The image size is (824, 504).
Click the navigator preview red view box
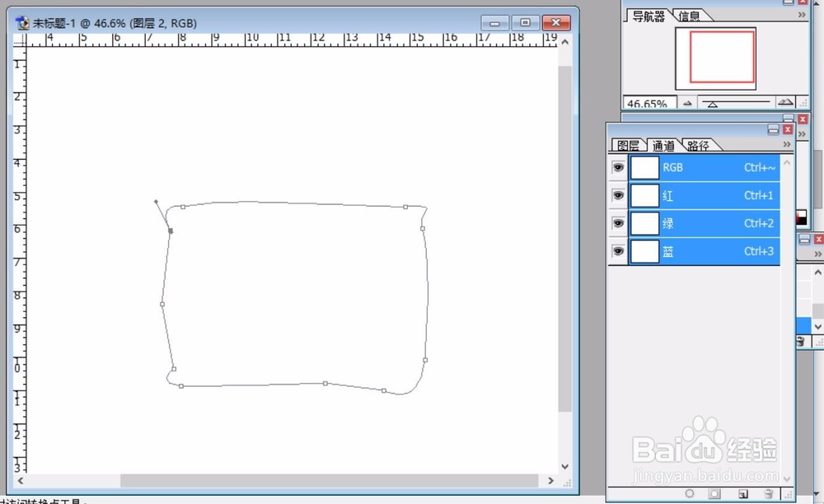(x=722, y=57)
